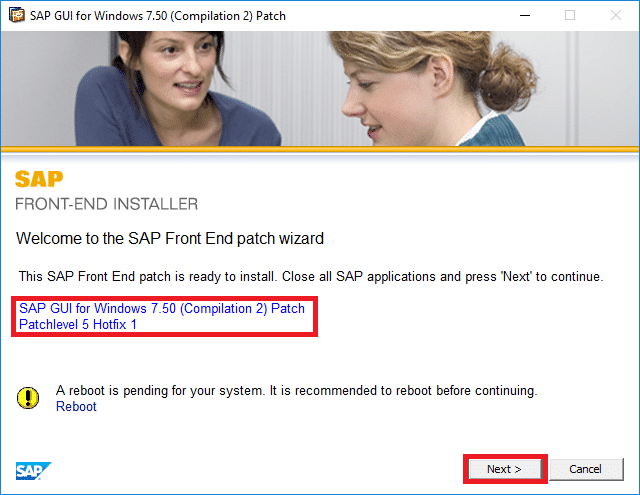640x495 pixels.
Task: Select the 'Patchlevel 5 Hotfix 1' text
Action: 78,324
